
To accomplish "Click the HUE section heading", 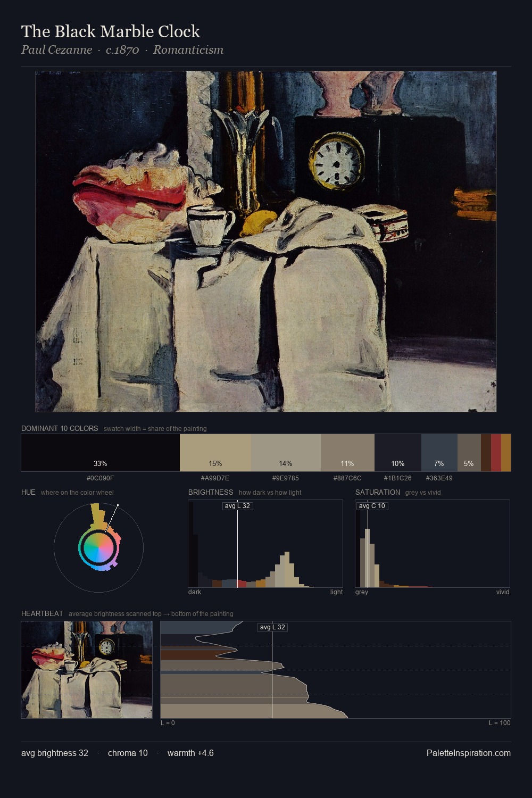I will point(28,492).
